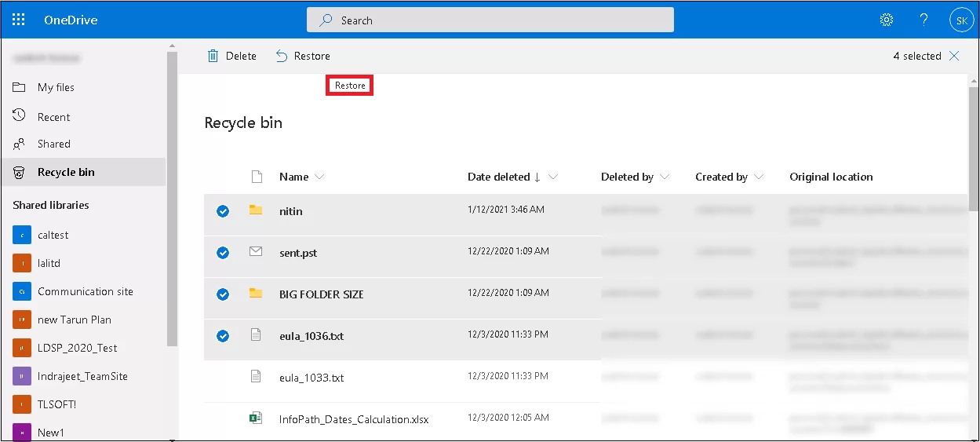Click the Communication site library icon
Viewport: 980px width, 442px height.
click(22, 291)
